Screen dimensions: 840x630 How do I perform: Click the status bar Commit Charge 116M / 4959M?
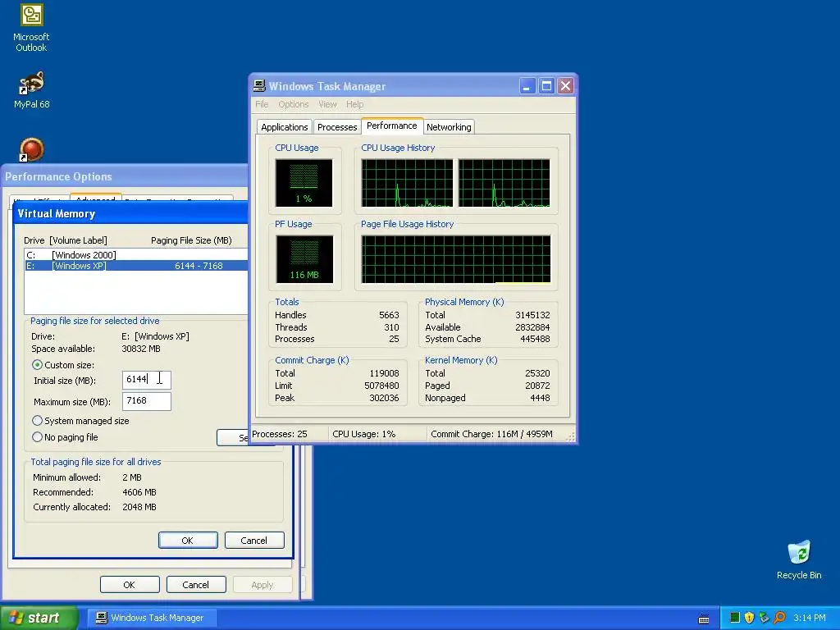(491, 434)
